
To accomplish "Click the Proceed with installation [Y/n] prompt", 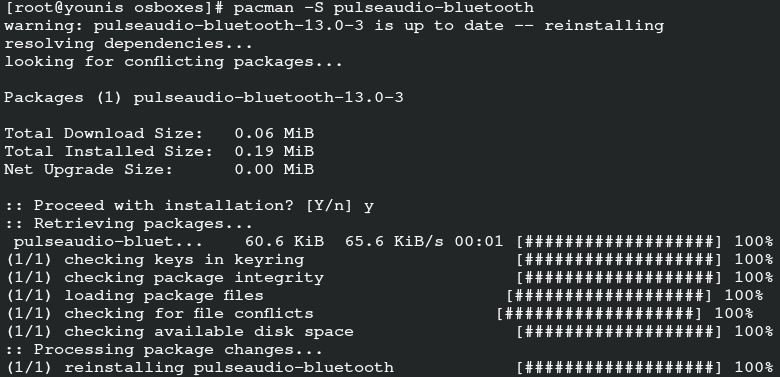I will [x=189, y=205].
